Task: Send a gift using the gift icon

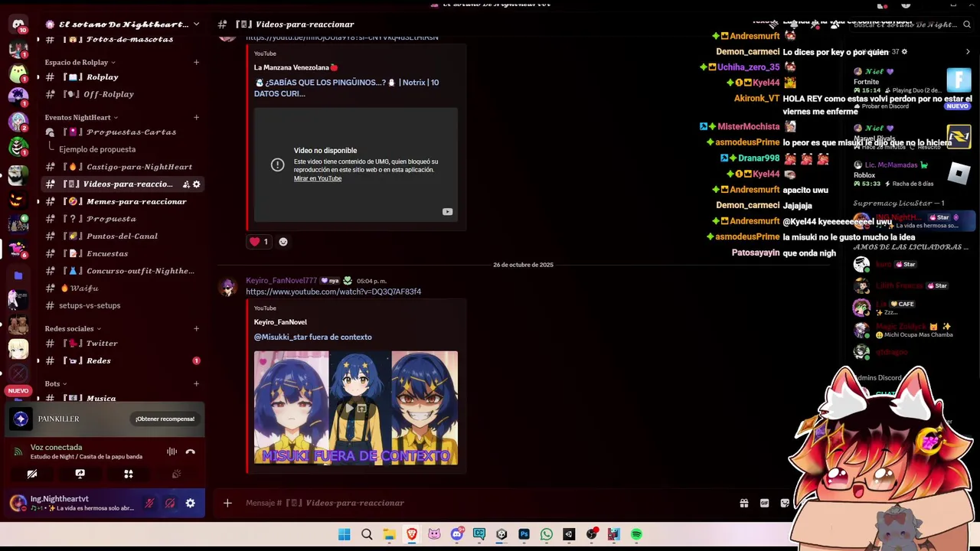Action: tap(743, 503)
